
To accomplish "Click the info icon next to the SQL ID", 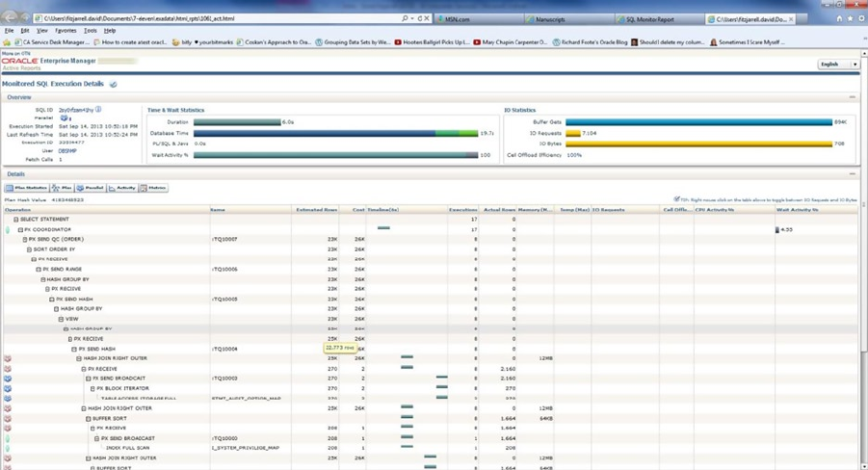I will (98, 110).
